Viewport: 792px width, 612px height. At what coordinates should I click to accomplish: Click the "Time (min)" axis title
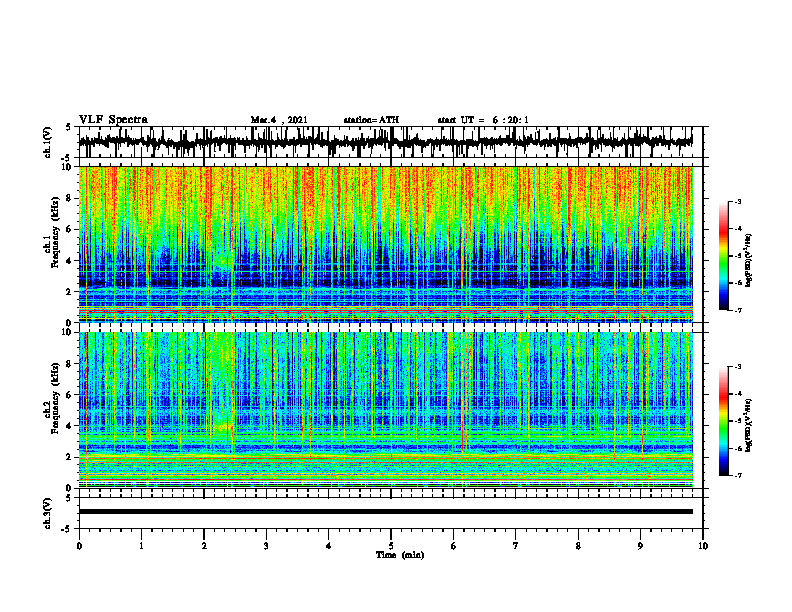pyautogui.click(x=400, y=555)
